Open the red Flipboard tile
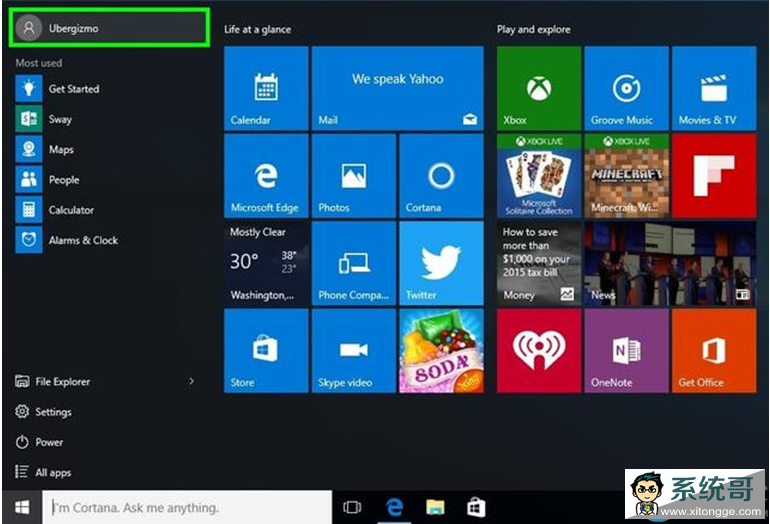Viewport: 770px width, 524px height. click(714, 176)
